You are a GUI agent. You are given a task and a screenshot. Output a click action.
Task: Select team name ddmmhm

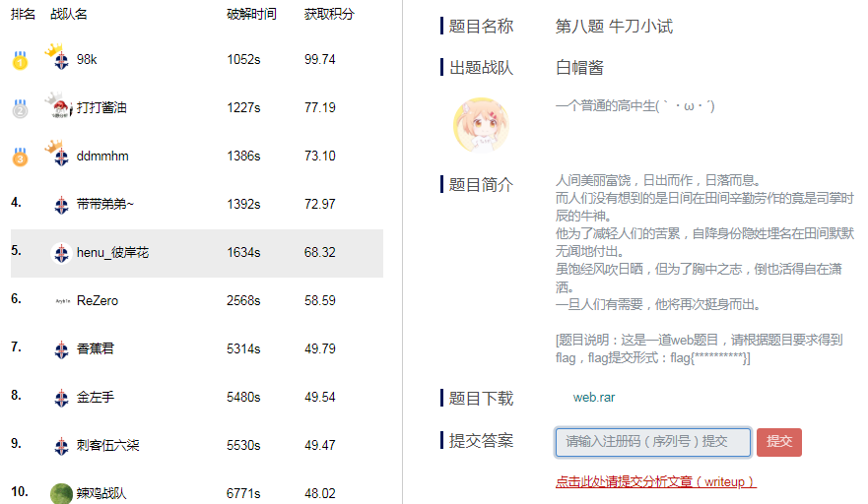click(102, 156)
